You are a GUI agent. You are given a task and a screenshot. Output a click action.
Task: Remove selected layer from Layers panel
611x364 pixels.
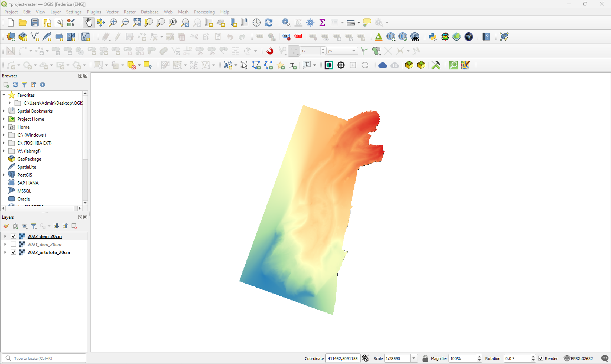point(74,226)
